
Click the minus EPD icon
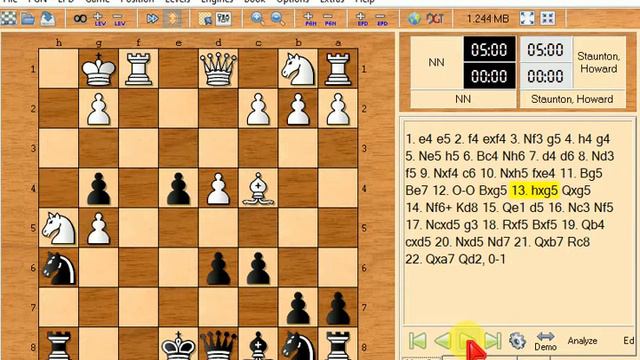[382, 19]
